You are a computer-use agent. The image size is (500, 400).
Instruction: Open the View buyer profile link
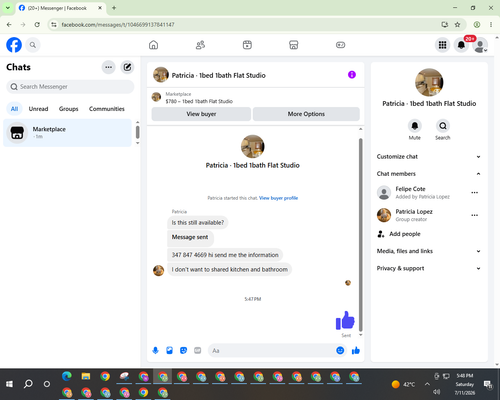(278, 198)
